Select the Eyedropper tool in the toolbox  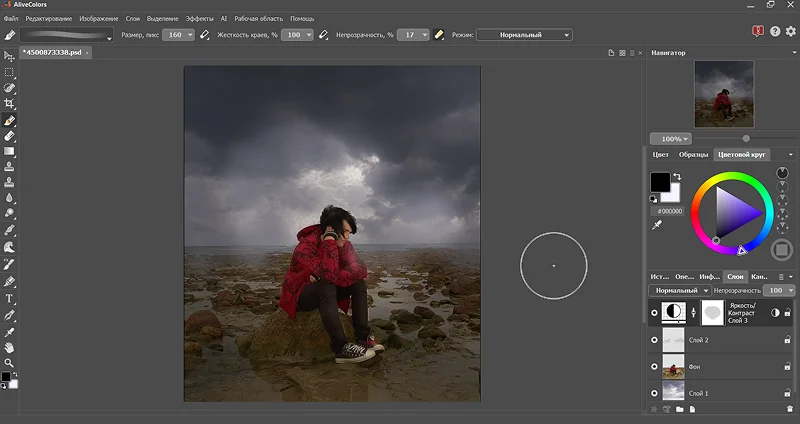pyautogui.click(x=9, y=332)
